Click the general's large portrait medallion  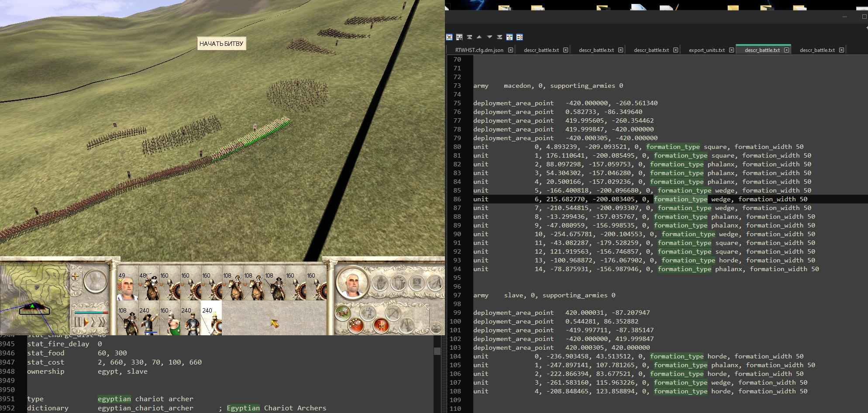(353, 282)
